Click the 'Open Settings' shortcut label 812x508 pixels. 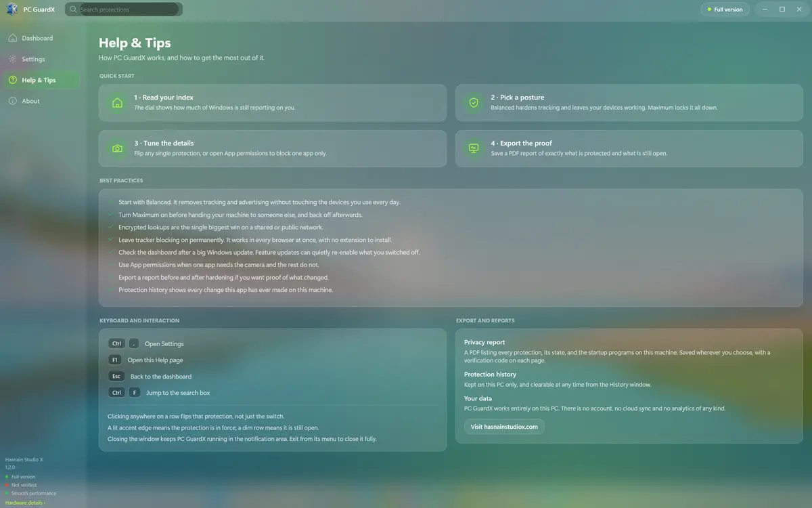164,344
